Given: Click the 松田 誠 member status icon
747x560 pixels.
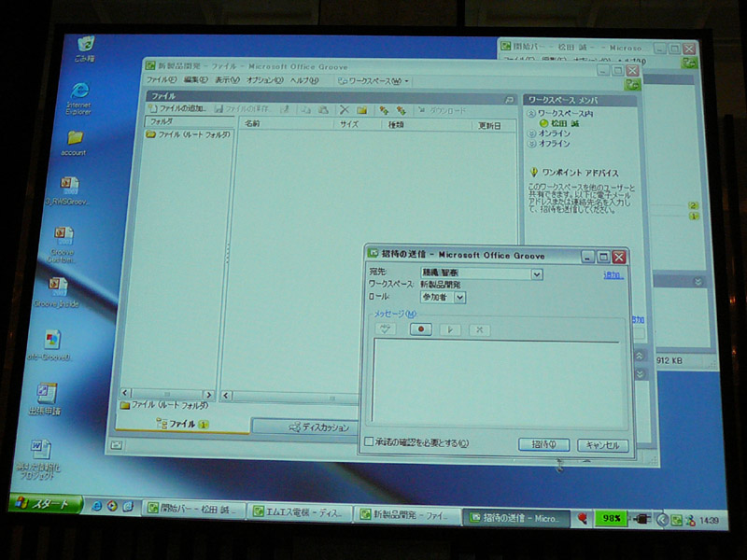Looking at the screenshot, I should click(x=543, y=123).
